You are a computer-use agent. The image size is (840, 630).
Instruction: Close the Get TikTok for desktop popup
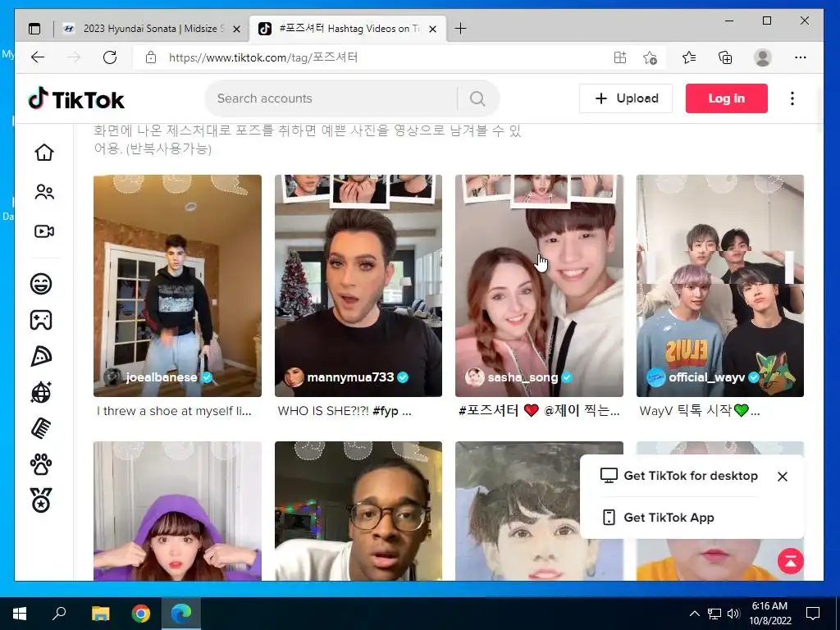point(782,477)
